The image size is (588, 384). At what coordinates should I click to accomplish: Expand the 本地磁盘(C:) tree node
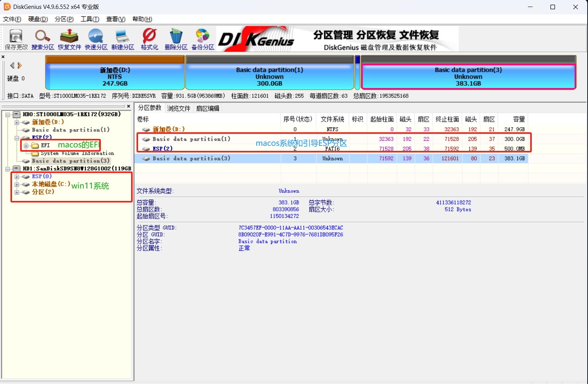pos(17,185)
